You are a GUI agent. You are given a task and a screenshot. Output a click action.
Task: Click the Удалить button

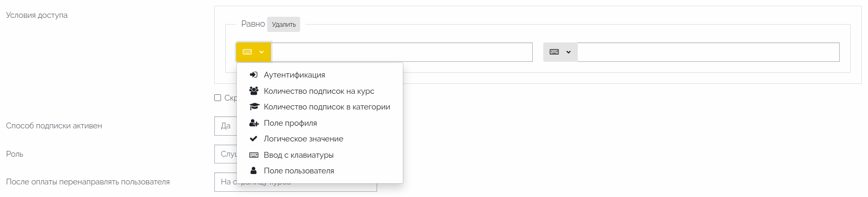(283, 24)
